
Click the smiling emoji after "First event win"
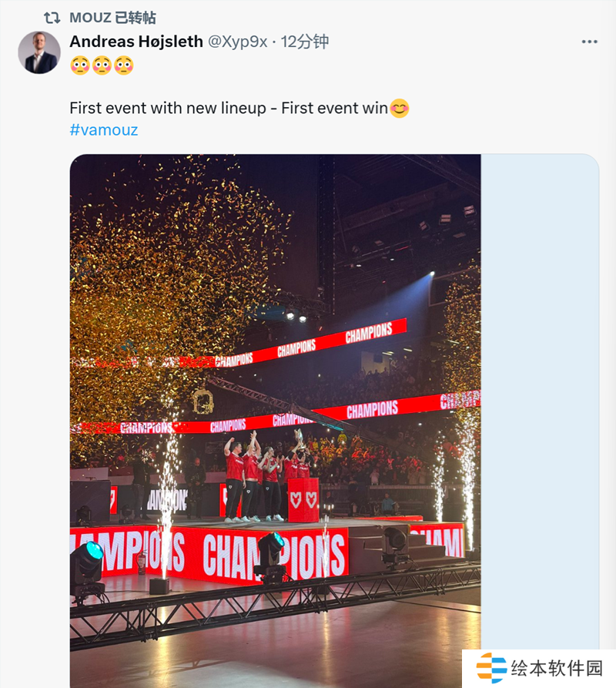(x=399, y=108)
